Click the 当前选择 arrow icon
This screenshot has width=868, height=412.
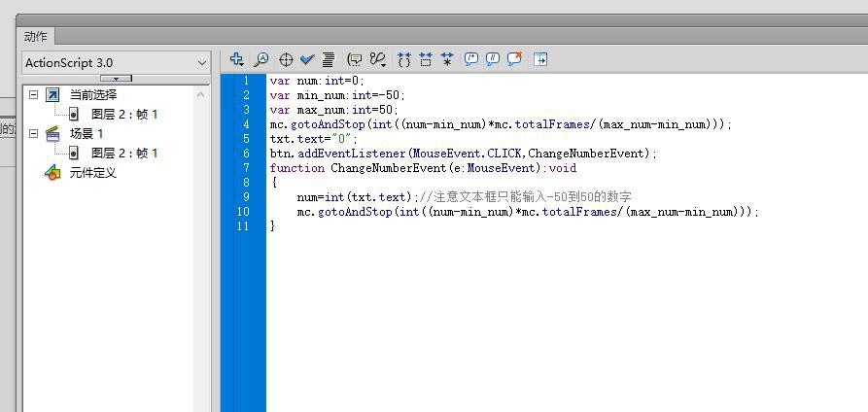click(x=52, y=94)
